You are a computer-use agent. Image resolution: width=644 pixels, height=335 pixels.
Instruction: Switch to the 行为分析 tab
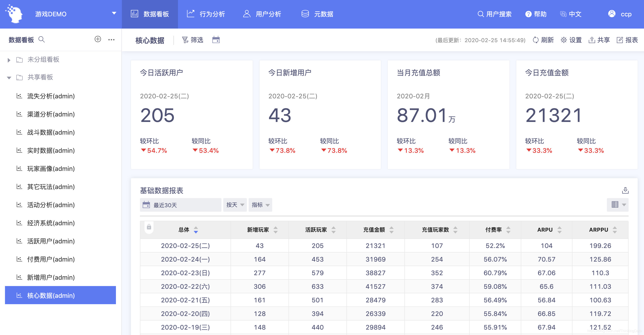[x=206, y=14]
